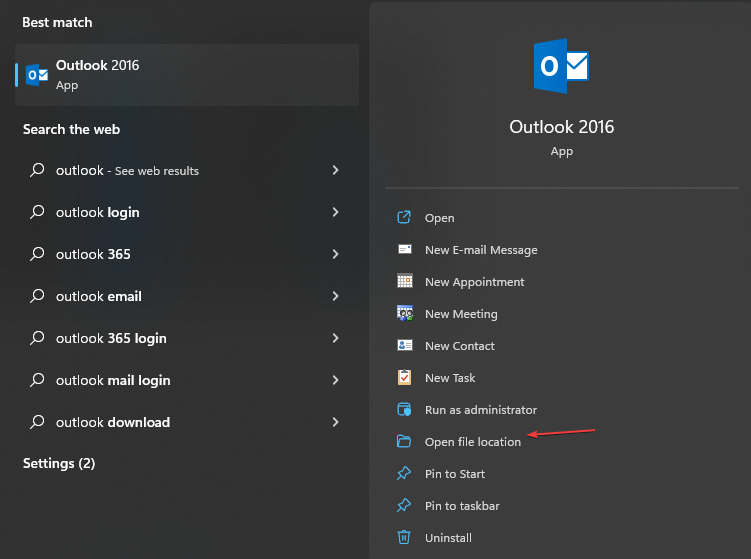
Task: Click the New Appointment calendar icon
Action: [405, 281]
